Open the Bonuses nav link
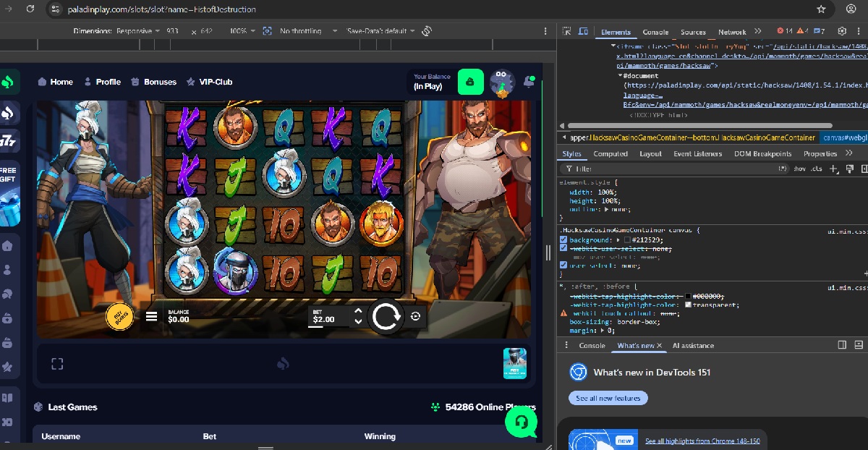868x450 pixels. (x=154, y=82)
